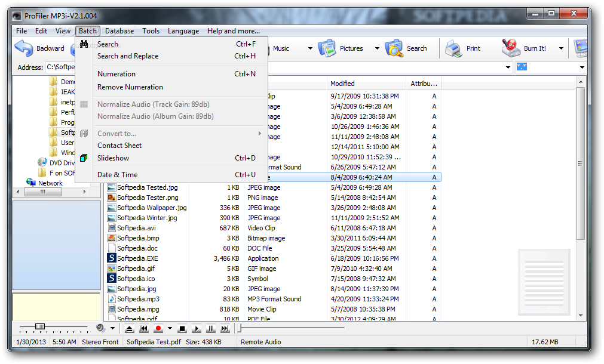Click the Search toolbar button
This screenshot has width=604, height=364.
pos(406,48)
